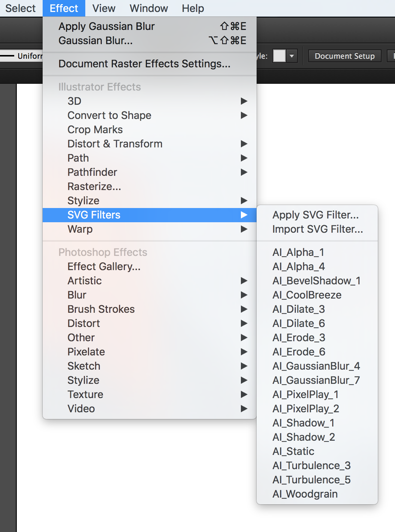Choose Rasterize from Illustrator Effects
Screen dimensions: 395x532
coord(94,186)
